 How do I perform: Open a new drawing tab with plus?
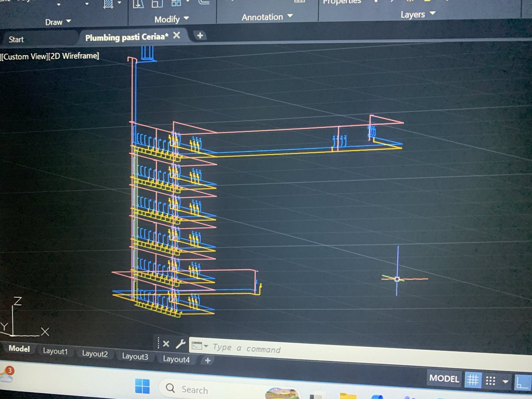(200, 35)
